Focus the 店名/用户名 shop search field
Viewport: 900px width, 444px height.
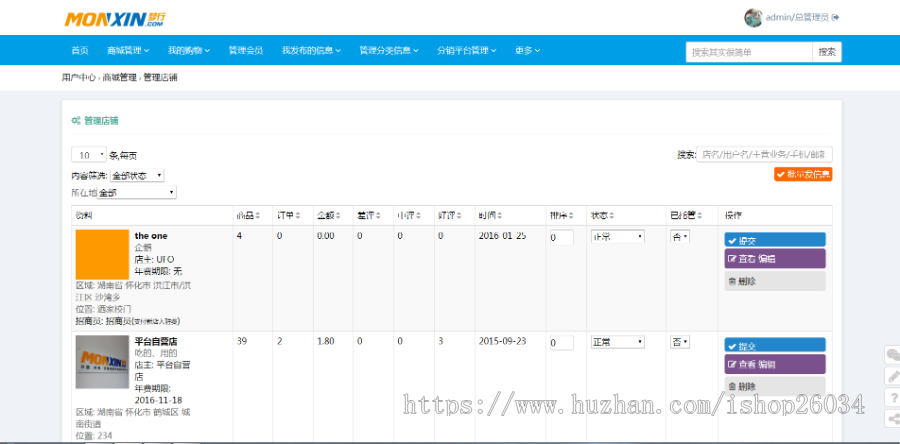point(764,154)
